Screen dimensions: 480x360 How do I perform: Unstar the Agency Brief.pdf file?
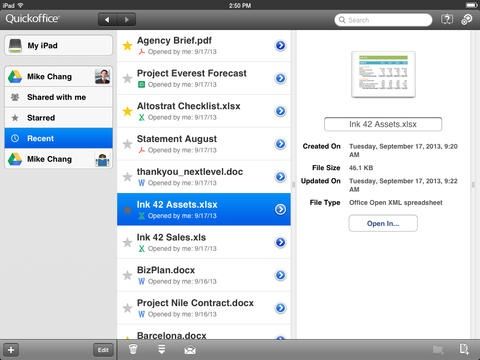coord(127,45)
